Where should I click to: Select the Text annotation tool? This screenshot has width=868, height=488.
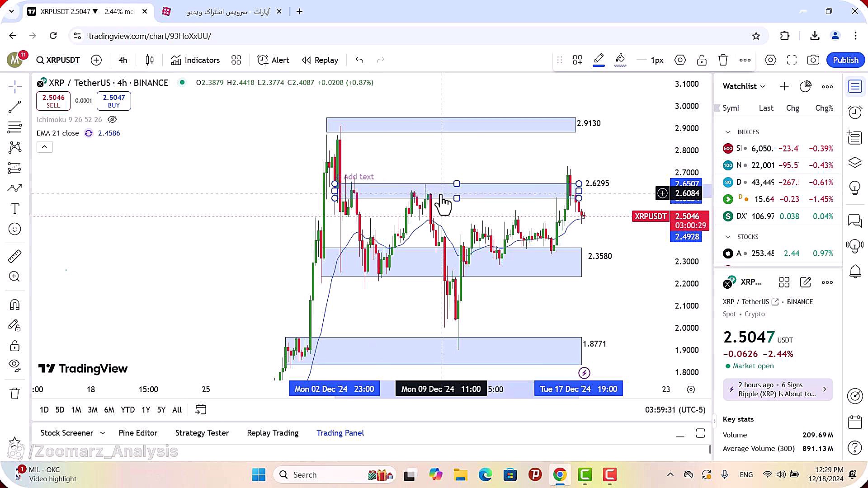14,208
